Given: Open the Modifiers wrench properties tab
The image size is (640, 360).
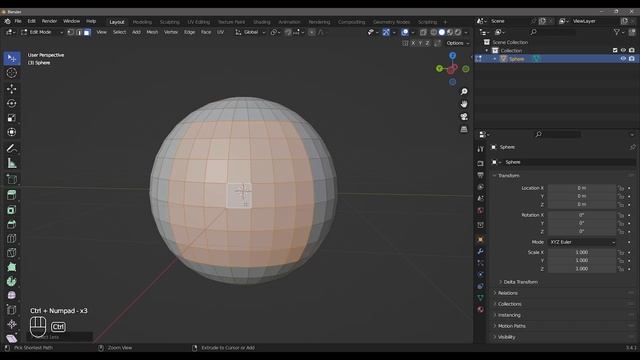Looking at the screenshot, I should click(x=480, y=251).
